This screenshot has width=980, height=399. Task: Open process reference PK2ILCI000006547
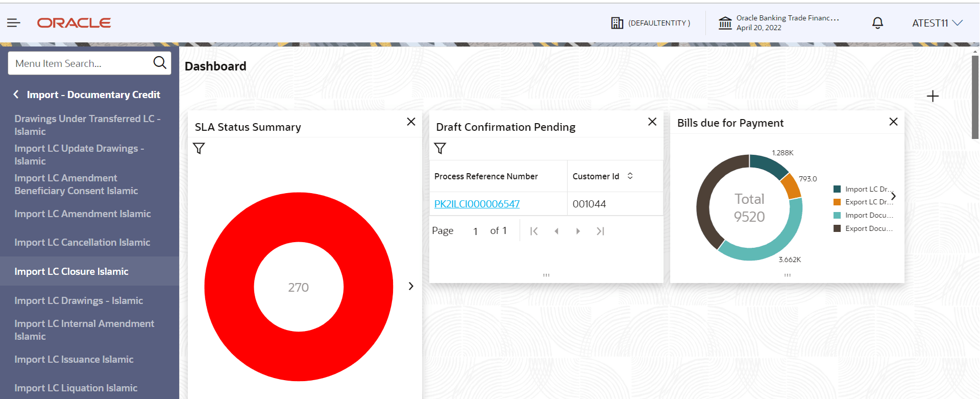[x=477, y=204]
